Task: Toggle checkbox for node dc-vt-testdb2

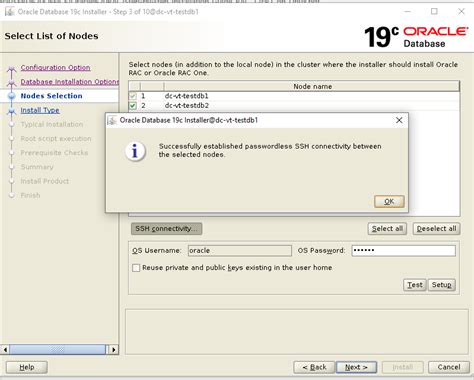Action: (133, 106)
